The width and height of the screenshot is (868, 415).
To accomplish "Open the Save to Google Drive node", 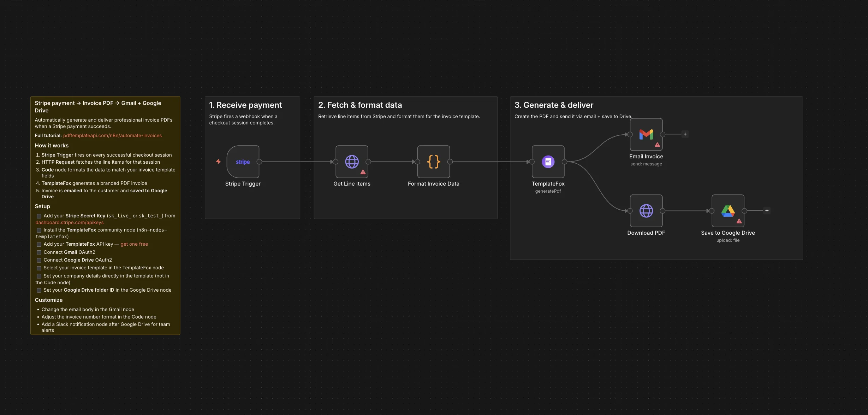I will (728, 211).
